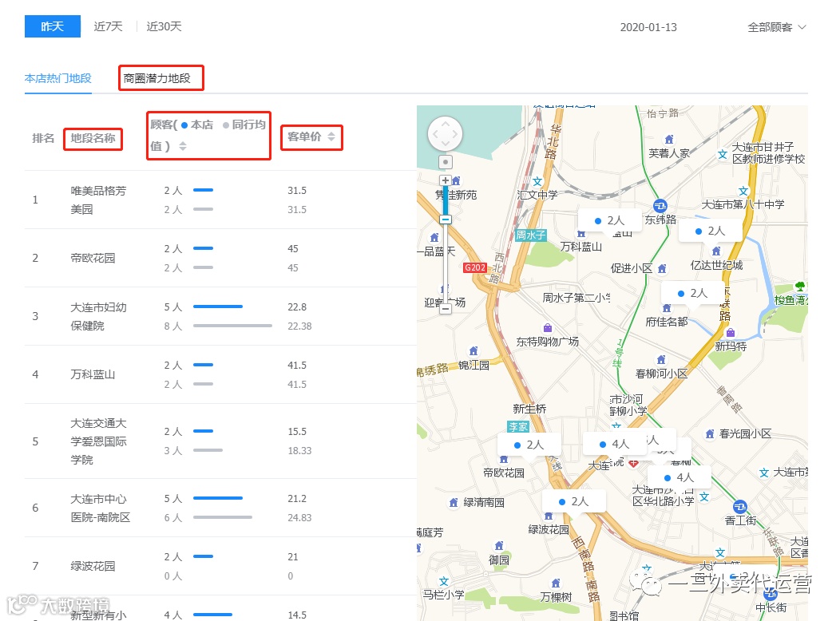Zoom in the map with plus button
840x621 pixels.
click(x=446, y=180)
